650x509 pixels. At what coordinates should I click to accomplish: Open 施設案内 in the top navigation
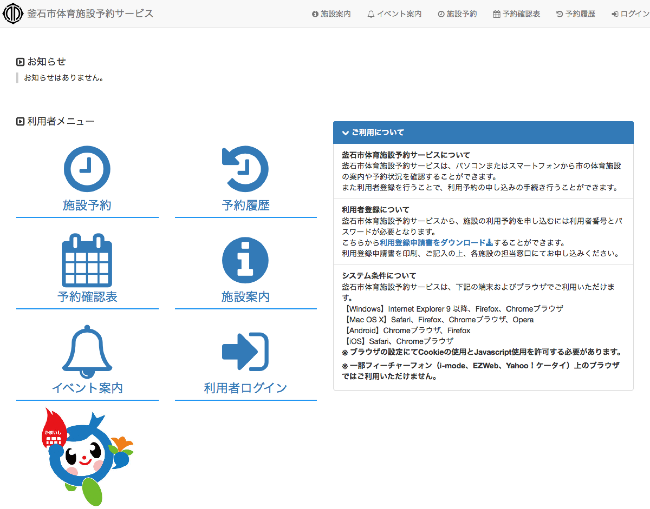pos(331,14)
